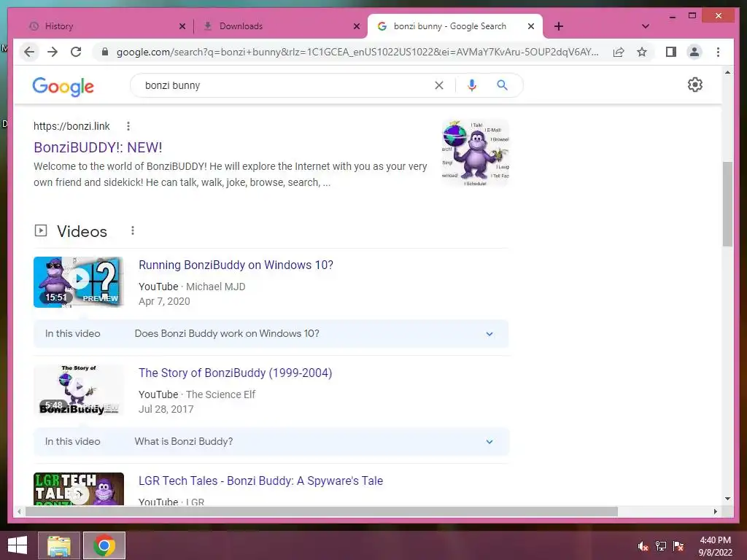
Task: Start voice search with microphone
Action: [x=472, y=85]
